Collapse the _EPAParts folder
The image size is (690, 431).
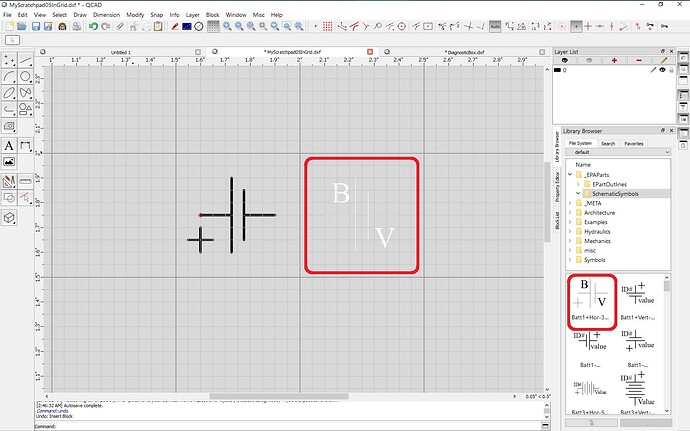[570, 175]
